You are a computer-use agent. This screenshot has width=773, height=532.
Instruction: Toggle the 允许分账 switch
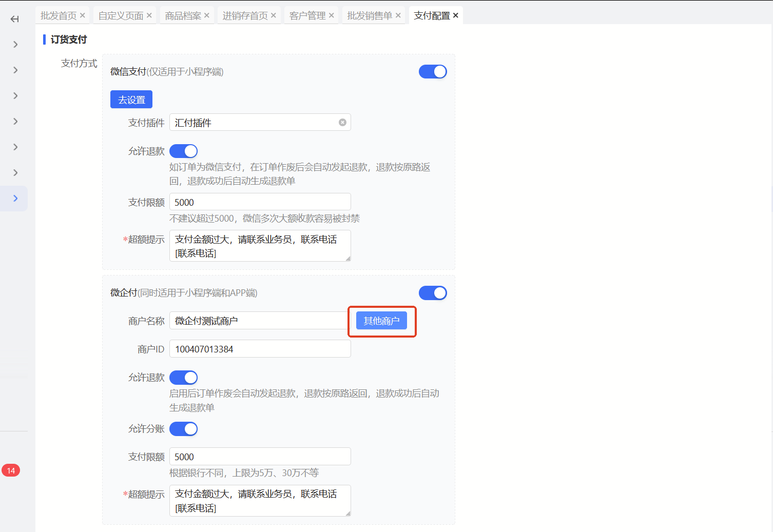pyautogui.click(x=183, y=429)
